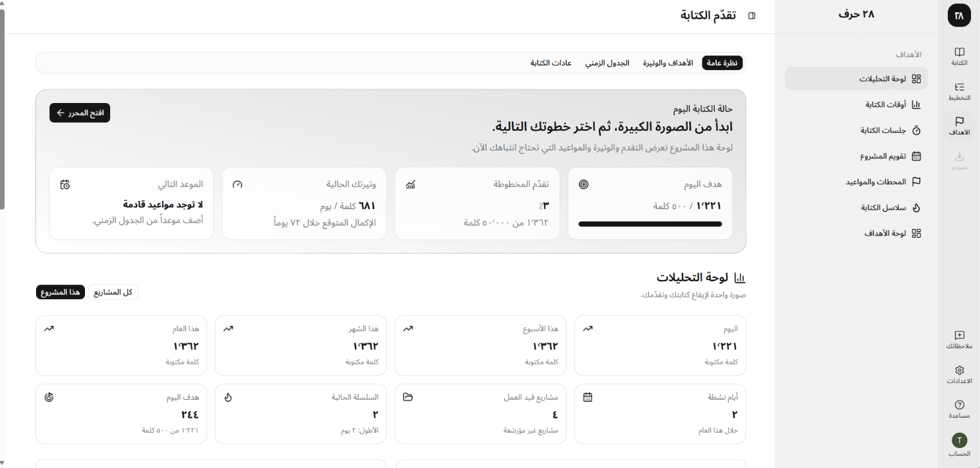Screen dimensions: 980x468
Task: Click the chart icon in تقدّم المخطوطة card
Action: [x=411, y=185]
